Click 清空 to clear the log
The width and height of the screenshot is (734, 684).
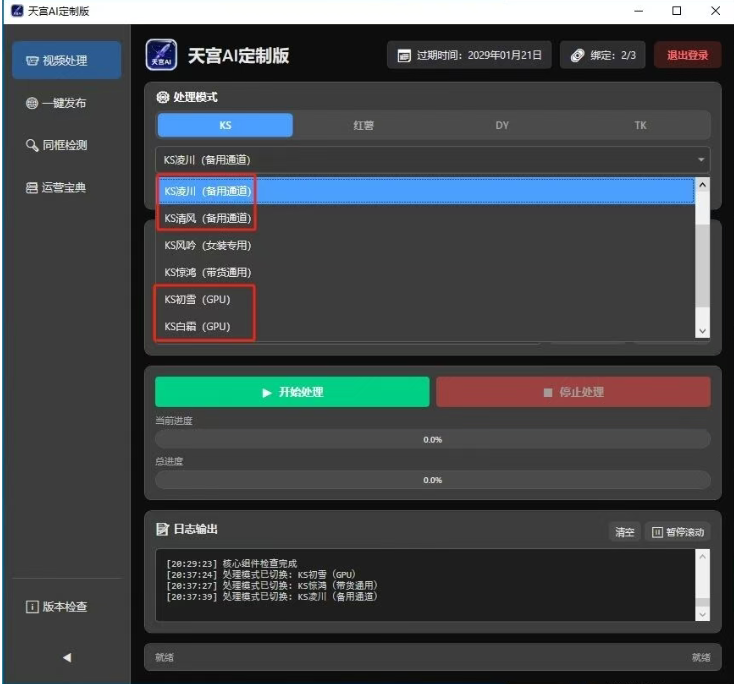pos(624,532)
